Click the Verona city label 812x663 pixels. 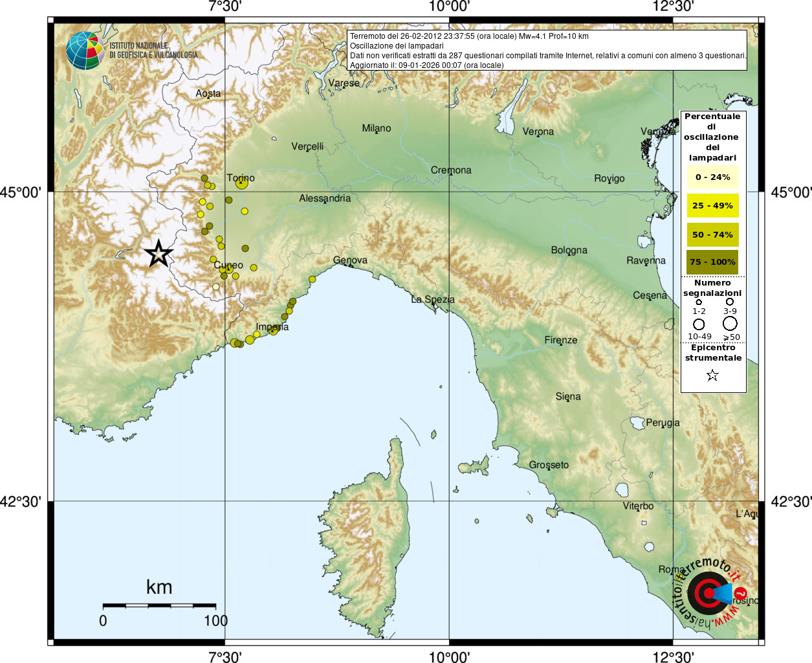point(538,131)
